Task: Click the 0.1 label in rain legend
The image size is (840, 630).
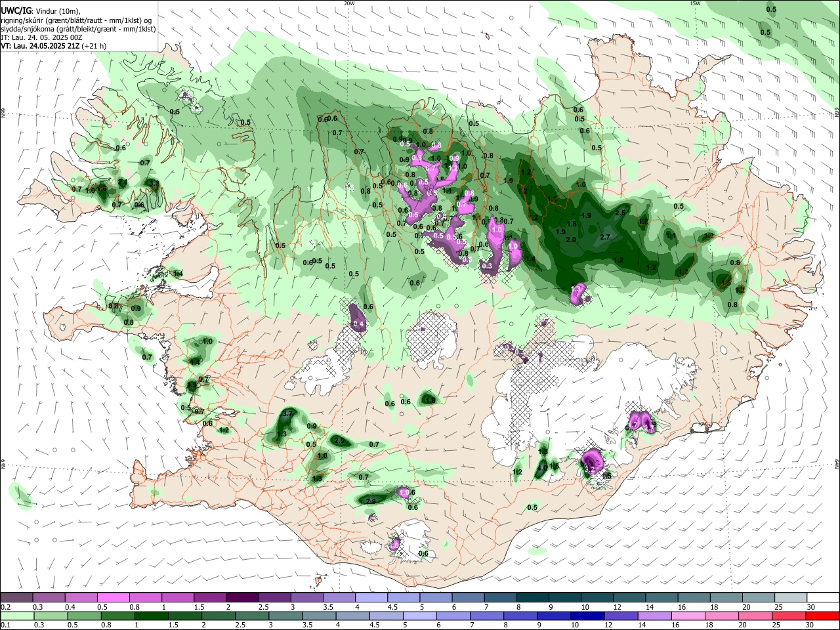Action: (5, 625)
